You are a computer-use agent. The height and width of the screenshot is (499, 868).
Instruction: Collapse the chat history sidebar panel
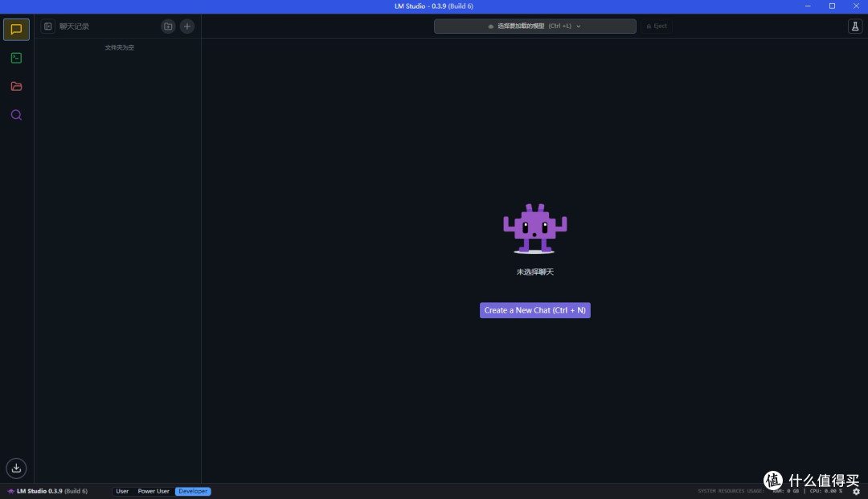click(48, 26)
